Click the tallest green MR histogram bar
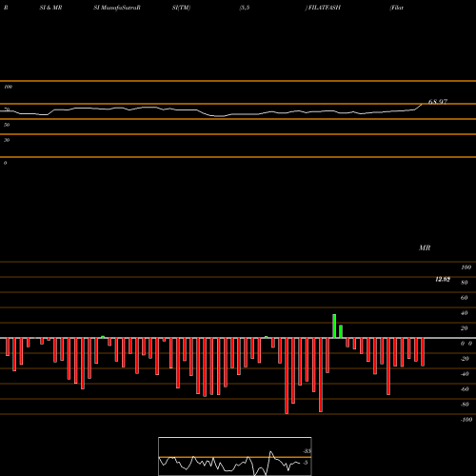This screenshot has width=476, height=476. point(334,327)
